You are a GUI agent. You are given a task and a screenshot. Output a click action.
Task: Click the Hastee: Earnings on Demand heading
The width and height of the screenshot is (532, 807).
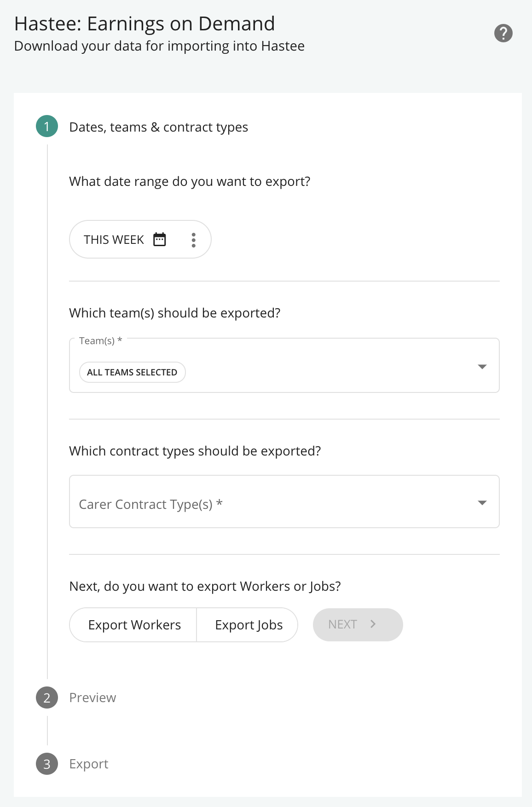(x=145, y=24)
